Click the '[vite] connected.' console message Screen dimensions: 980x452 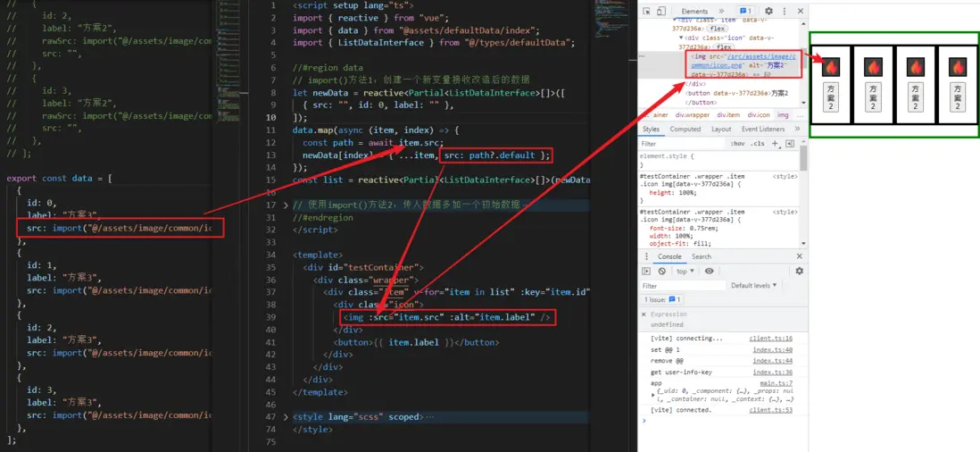click(681, 410)
